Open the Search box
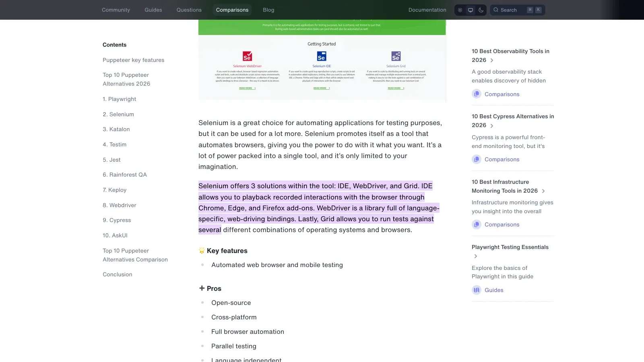The height and width of the screenshot is (362, 644). (517, 10)
